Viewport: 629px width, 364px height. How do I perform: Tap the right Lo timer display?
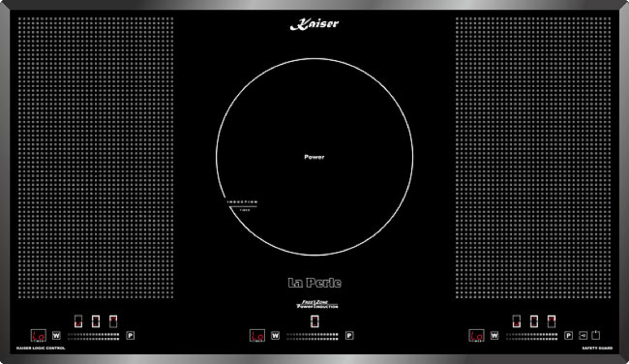(x=476, y=336)
